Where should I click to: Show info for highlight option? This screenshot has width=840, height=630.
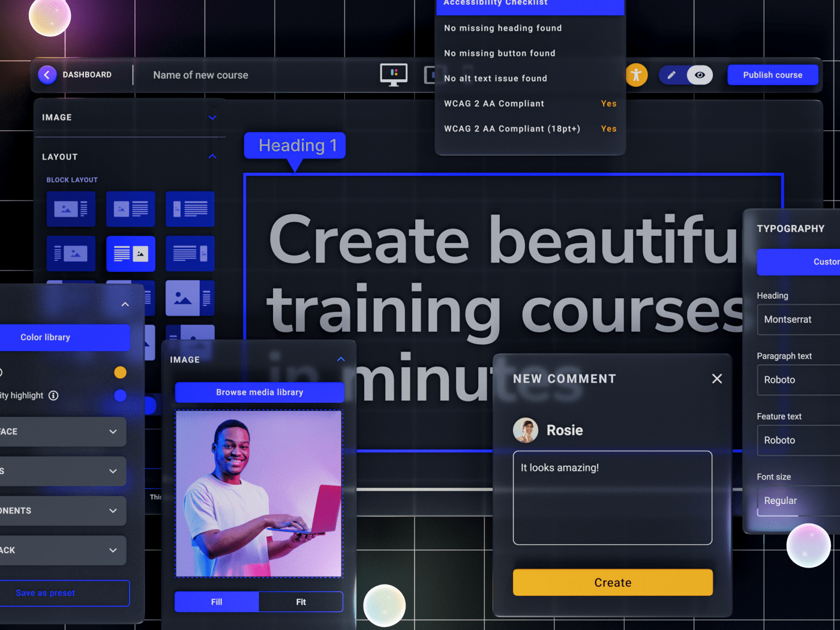click(53, 395)
